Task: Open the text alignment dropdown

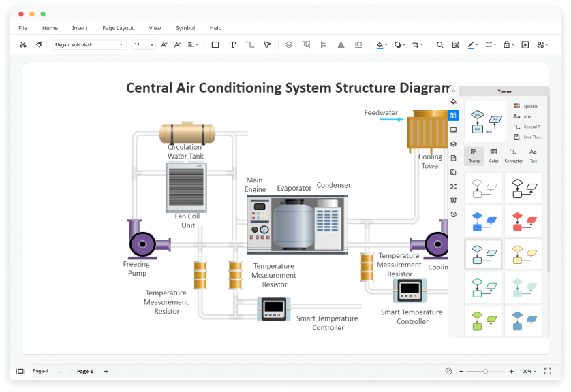Action: (193, 45)
